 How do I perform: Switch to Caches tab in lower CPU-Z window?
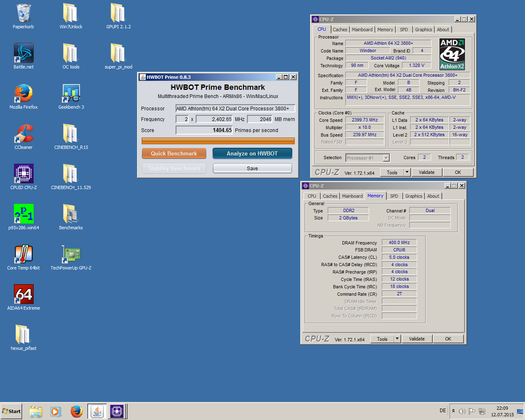coord(330,196)
